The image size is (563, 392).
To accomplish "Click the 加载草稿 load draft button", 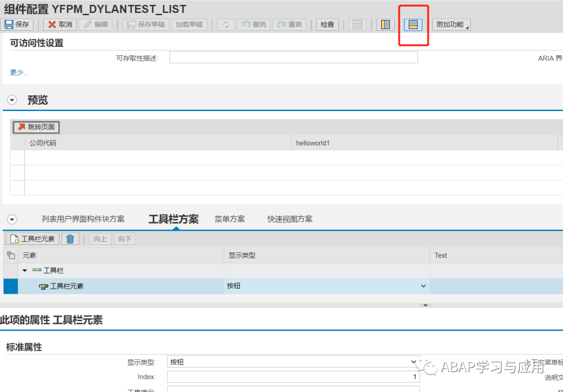I will [189, 24].
